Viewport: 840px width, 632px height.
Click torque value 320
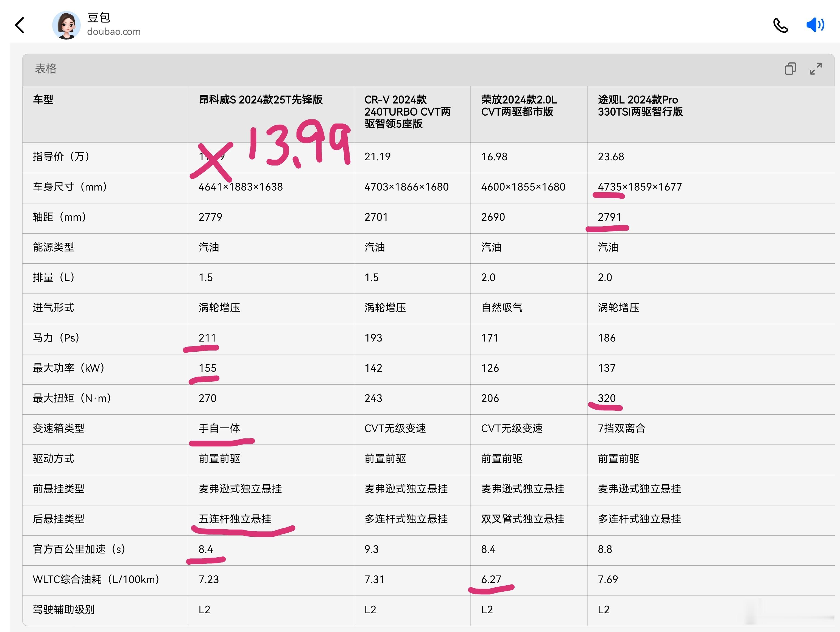[x=607, y=398]
